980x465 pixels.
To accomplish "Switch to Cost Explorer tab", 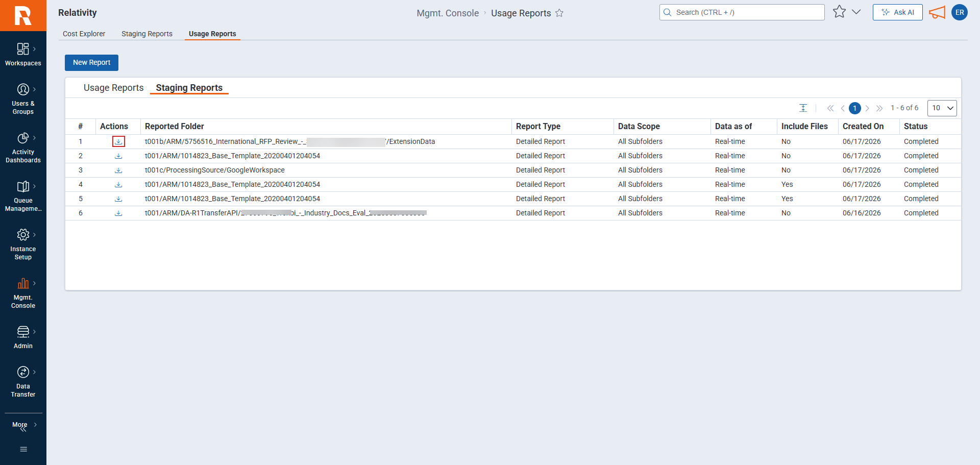I will (84, 34).
